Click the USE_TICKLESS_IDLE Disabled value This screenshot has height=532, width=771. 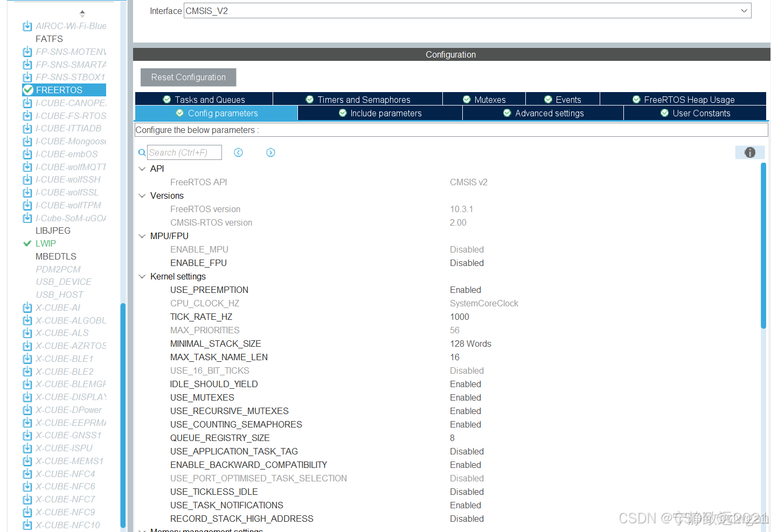coord(467,492)
